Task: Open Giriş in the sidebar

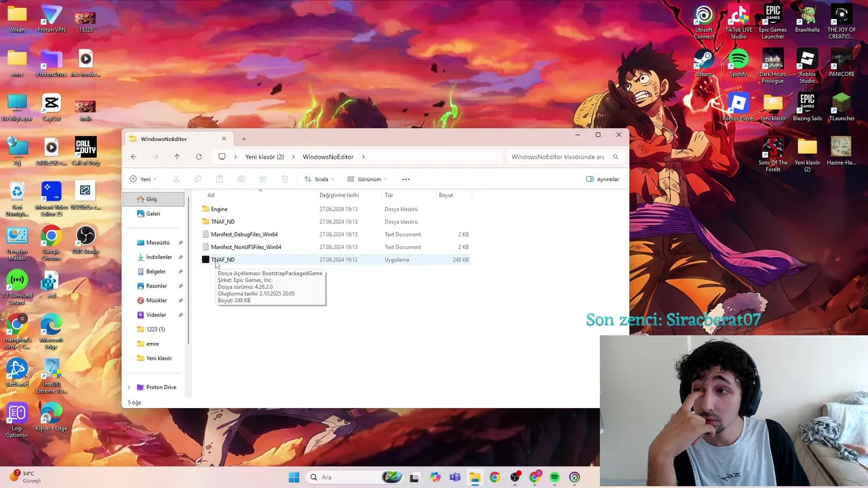Action: [x=153, y=199]
